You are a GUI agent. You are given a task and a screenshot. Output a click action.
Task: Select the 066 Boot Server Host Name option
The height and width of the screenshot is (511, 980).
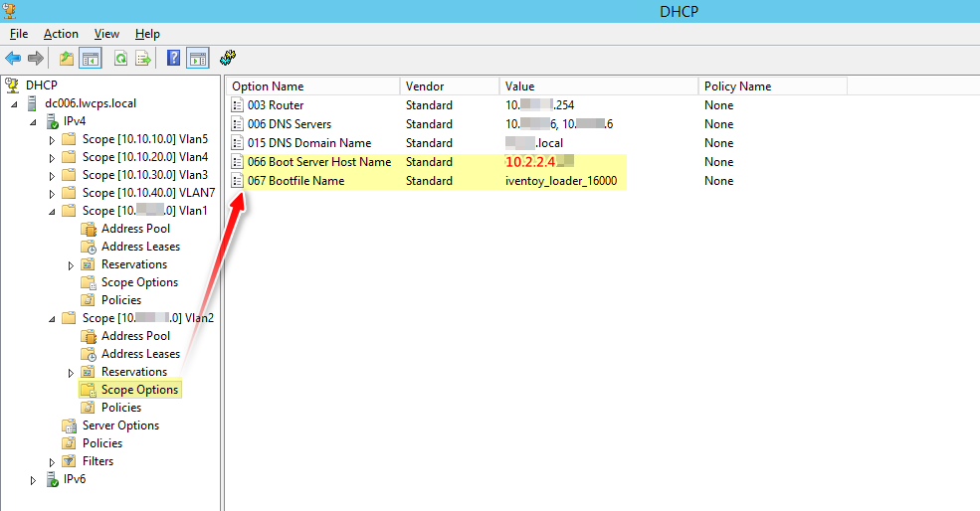tap(319, 162)
